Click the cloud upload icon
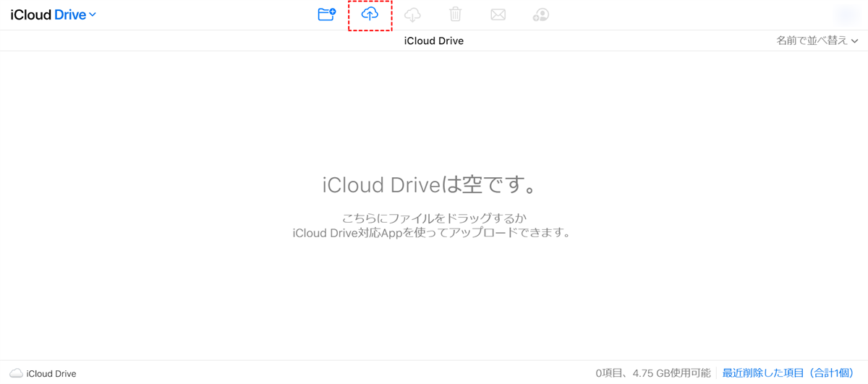The image size is (868, 384). click(370, 14)
